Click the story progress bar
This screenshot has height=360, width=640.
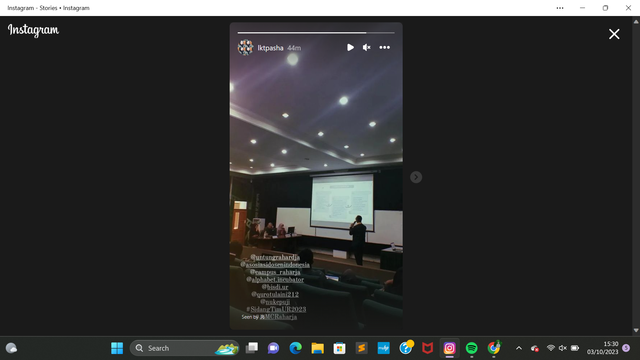pyautogui.click(x=316, y=33)
